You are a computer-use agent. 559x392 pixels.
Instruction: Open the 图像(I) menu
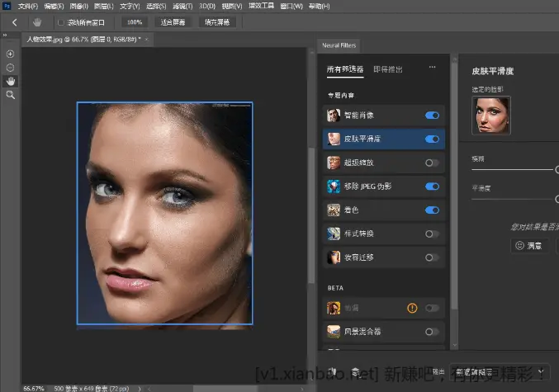[78, 6]
